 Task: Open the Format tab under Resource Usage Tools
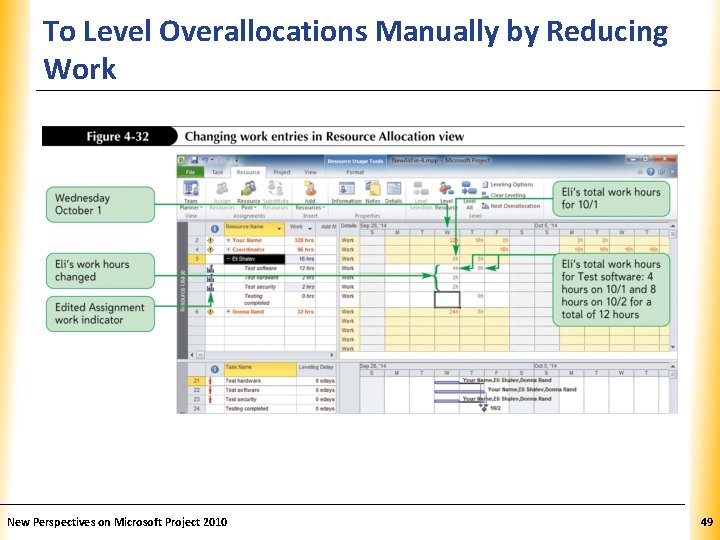pyautogui.click(x=355, y=172)
